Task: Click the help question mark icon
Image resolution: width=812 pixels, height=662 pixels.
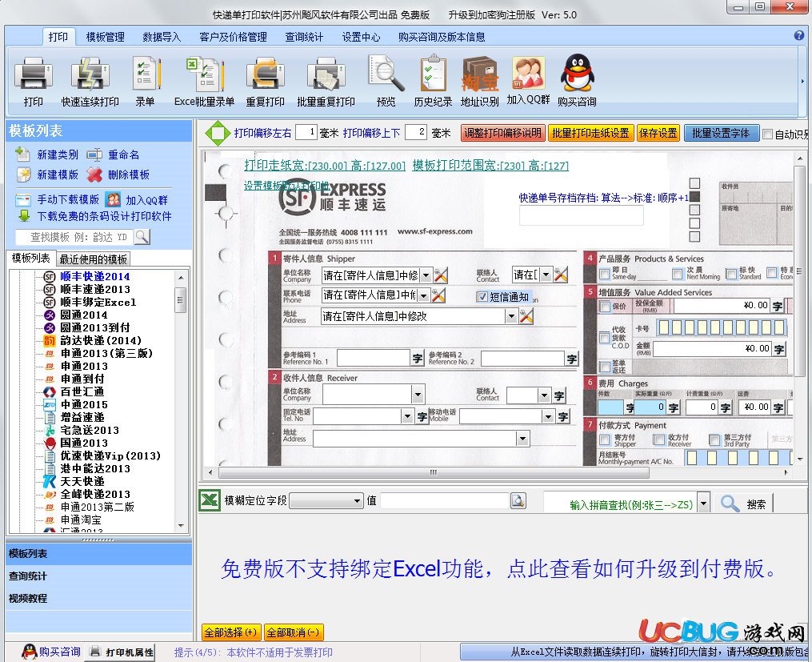Action: click(799, 35)
